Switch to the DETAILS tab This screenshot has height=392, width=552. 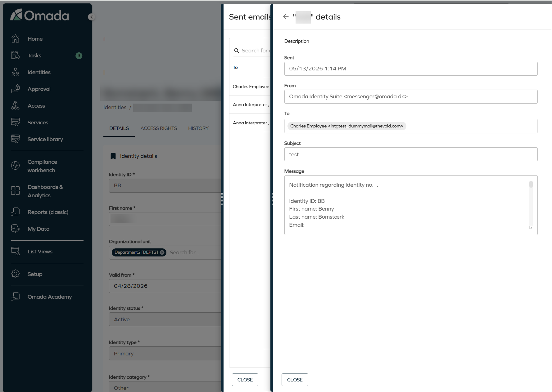coord(119,128)
